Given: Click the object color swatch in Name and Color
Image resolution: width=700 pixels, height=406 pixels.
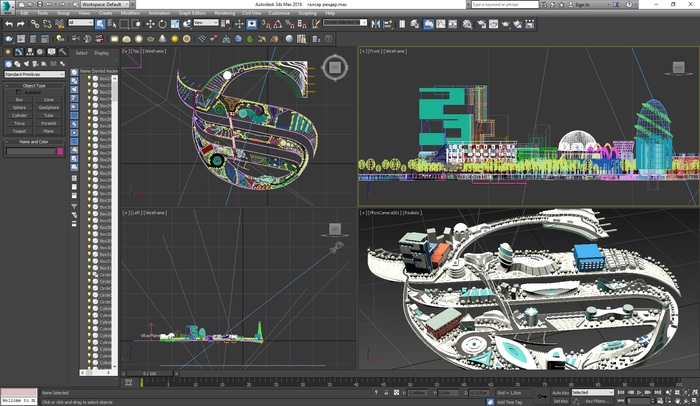Looking at the screenshot, I should (59, 152).
